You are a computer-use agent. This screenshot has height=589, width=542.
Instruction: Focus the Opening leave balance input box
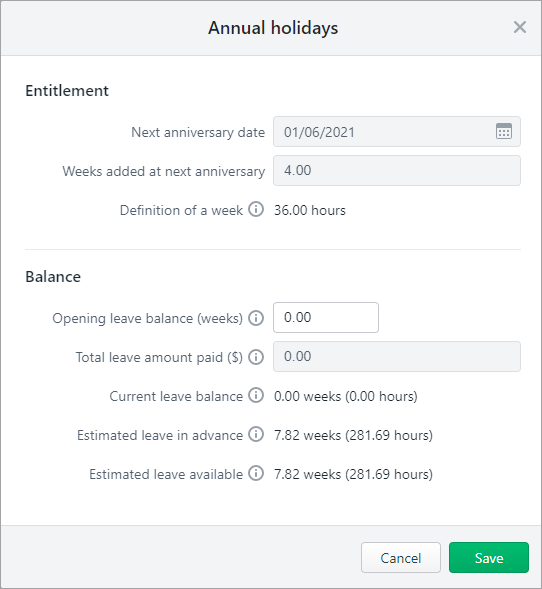326,317
